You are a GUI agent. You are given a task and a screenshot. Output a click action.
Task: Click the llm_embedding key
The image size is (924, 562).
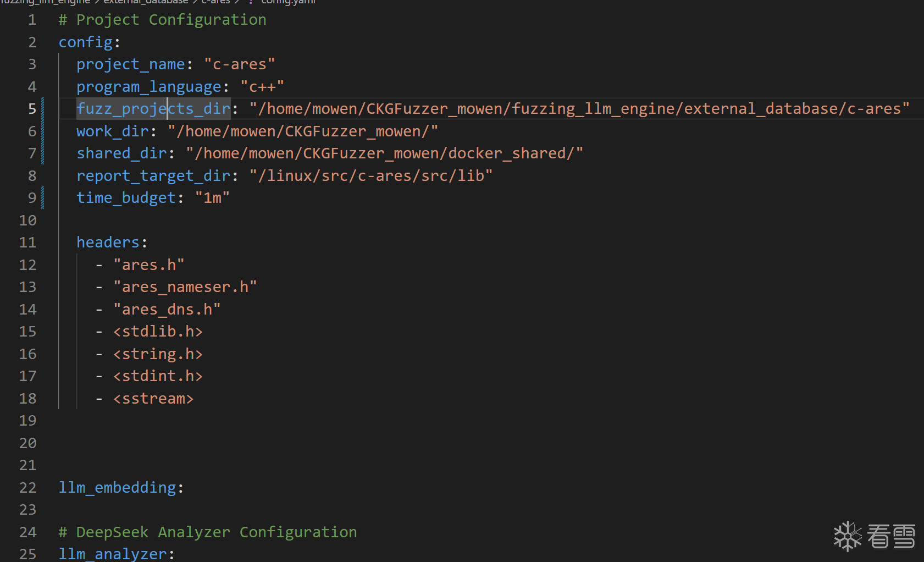pos(117,488)
